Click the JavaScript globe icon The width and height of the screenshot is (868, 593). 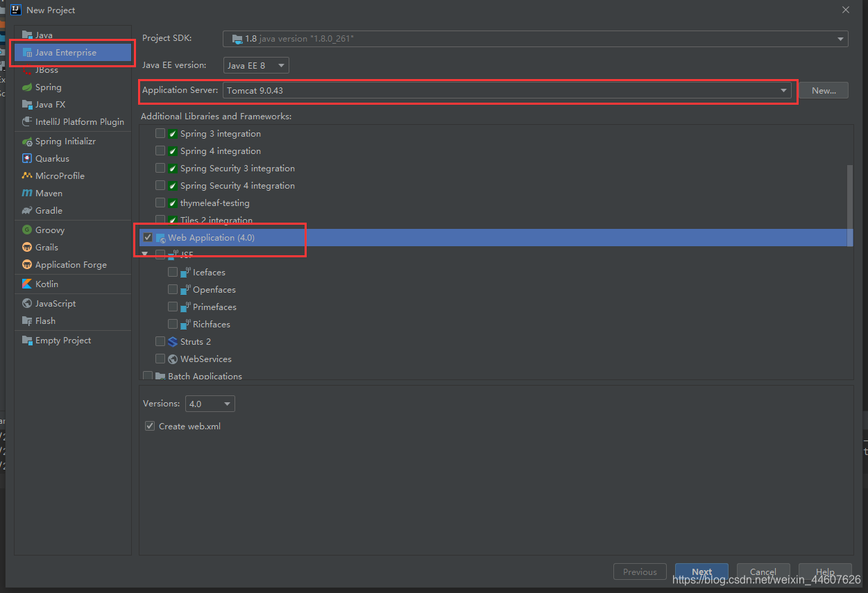coord(27,304)
